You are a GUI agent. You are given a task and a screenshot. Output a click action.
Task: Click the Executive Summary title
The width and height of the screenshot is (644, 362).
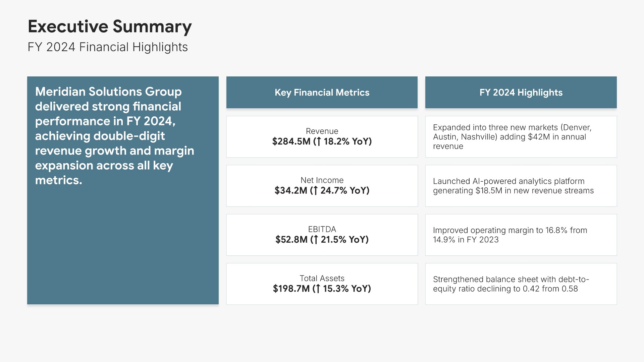[x=110, y=26]
